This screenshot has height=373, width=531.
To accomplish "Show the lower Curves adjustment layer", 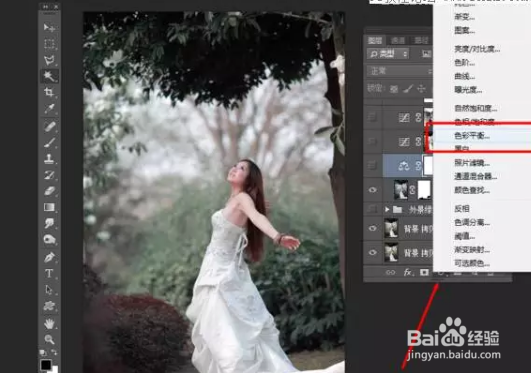I will click(x=372, y=141).
